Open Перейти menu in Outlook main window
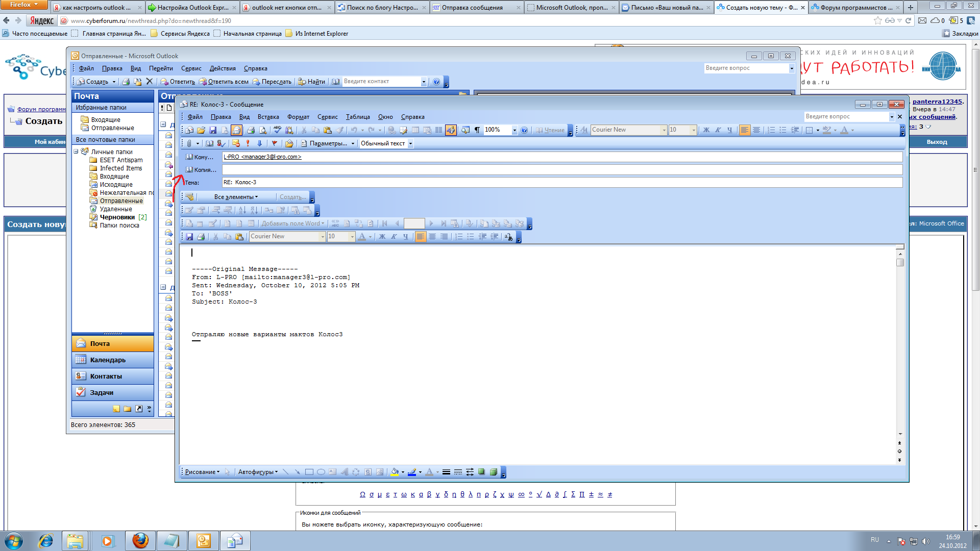Image resolution: width=980 pixels, height=551 pixels. [161, 68]
